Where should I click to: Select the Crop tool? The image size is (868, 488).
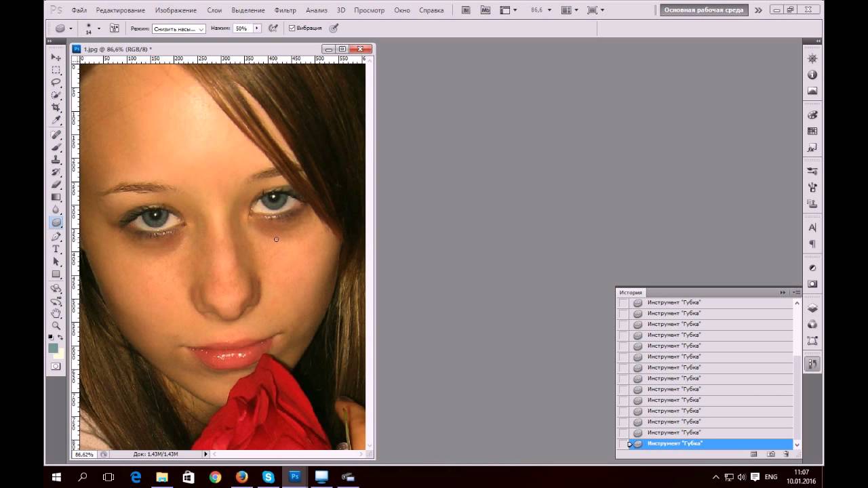tap(56, 107)
